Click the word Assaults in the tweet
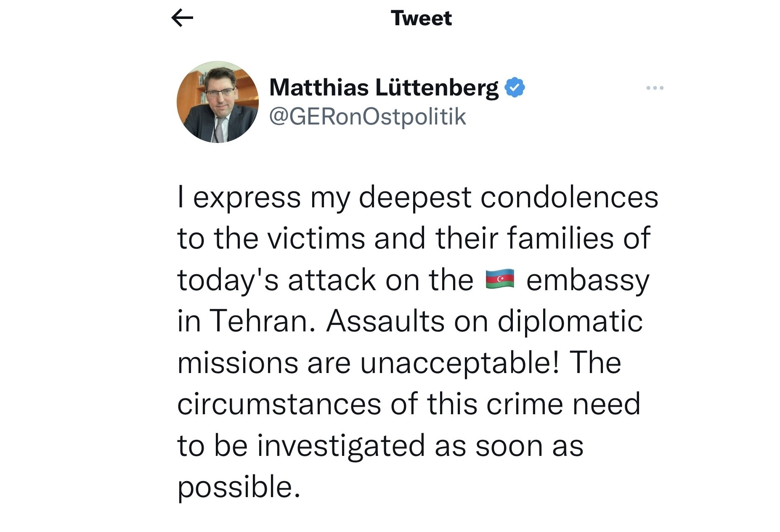Screen dimensions: 780x532 pos(385,321)
